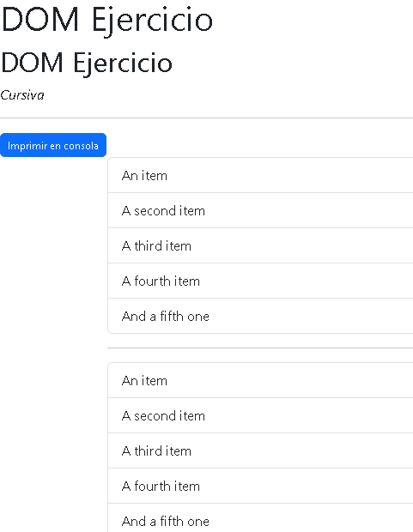Select 'A second item' in the first list
The width and height of the screenshot is (413, 532).
tap(260, 210)
